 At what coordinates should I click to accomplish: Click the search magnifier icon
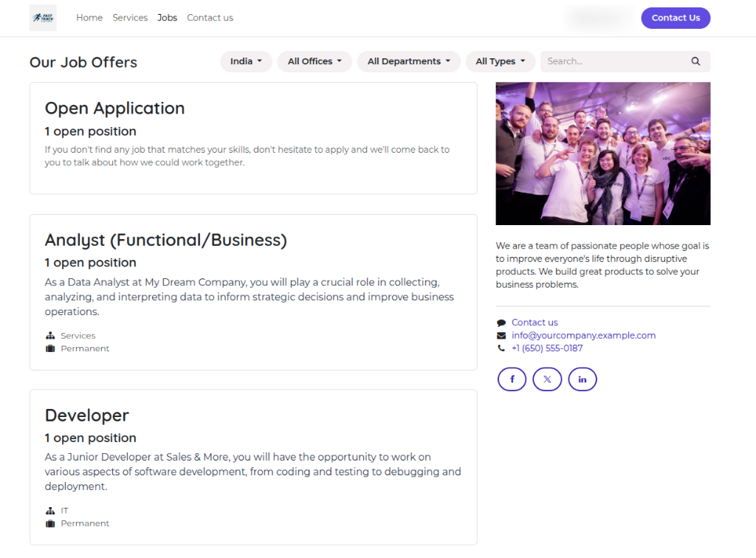click(695, 61)
